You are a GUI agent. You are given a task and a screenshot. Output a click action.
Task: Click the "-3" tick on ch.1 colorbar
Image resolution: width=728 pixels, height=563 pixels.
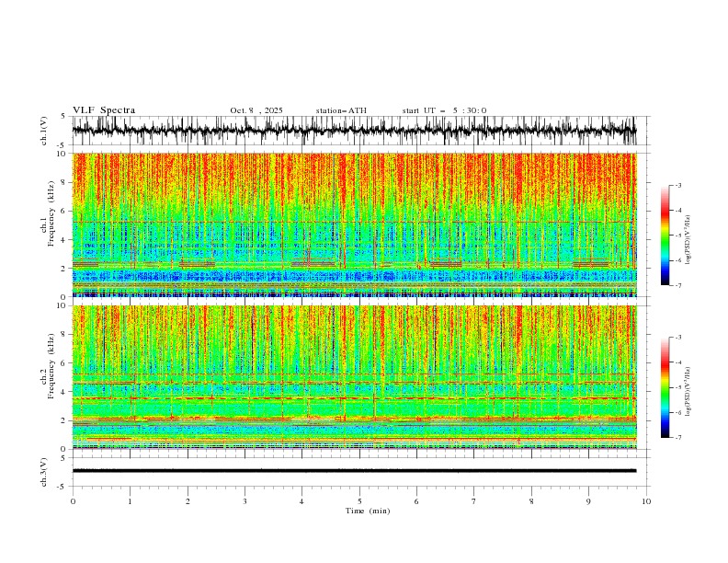click(677, 185)
